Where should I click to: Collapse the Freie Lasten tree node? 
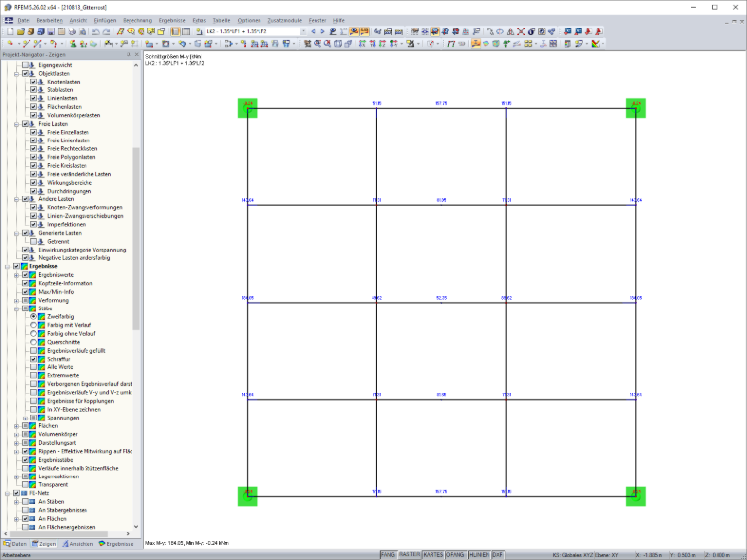[x=16, y=124]
